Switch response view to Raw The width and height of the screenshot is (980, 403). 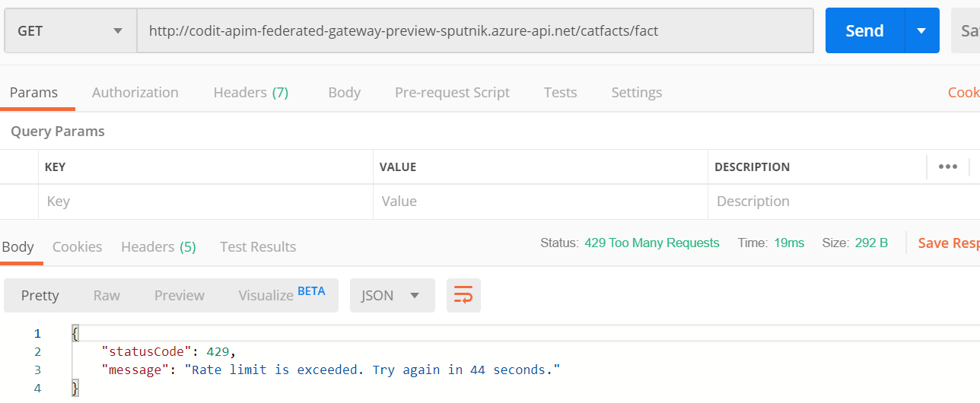pos(107,296)
